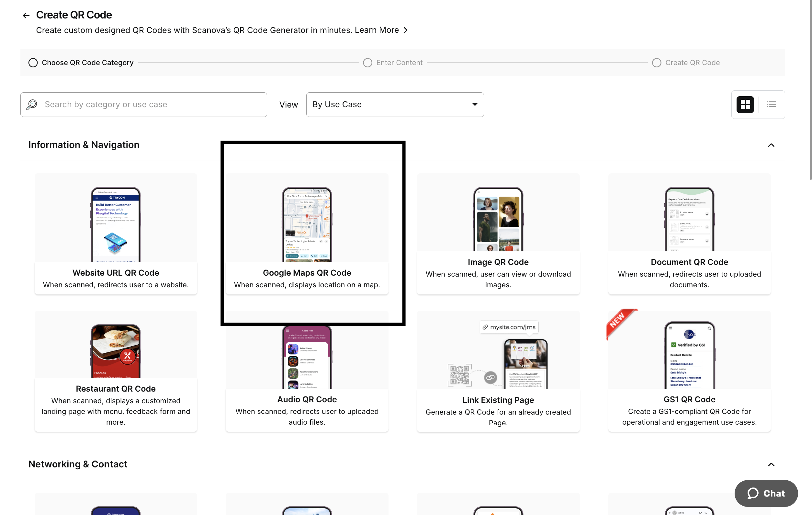Switch to list view

pyautogui.click(x=771, y=105)
